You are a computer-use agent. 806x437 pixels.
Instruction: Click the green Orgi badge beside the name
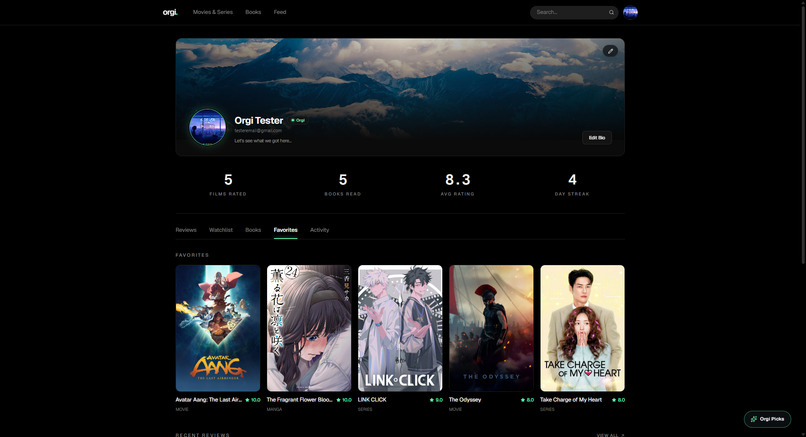(x=298, y=120)
